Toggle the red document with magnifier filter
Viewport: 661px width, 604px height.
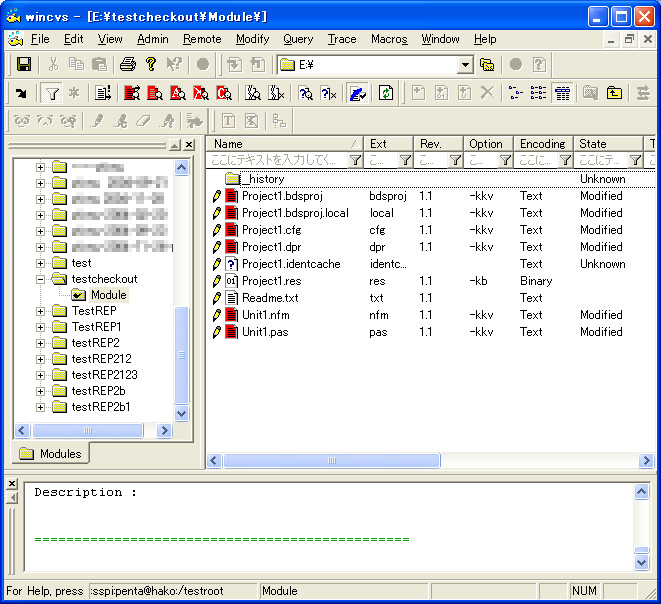pos(155,93)
